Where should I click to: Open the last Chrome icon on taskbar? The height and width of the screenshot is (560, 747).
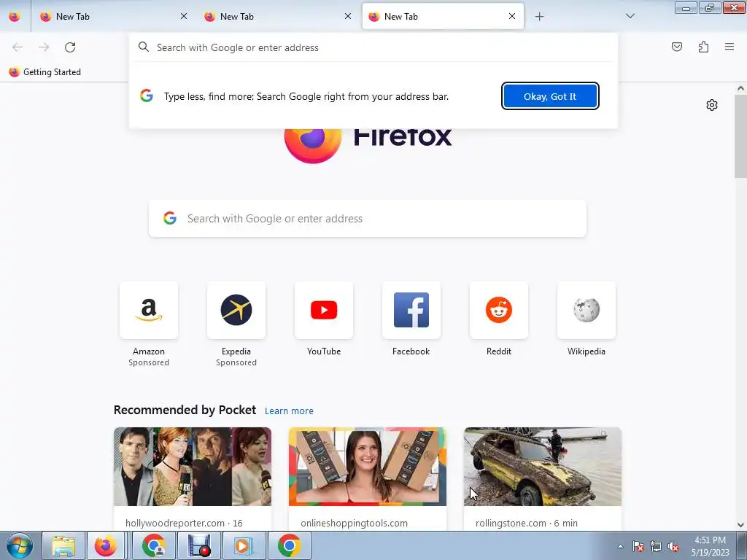(289, 545)
